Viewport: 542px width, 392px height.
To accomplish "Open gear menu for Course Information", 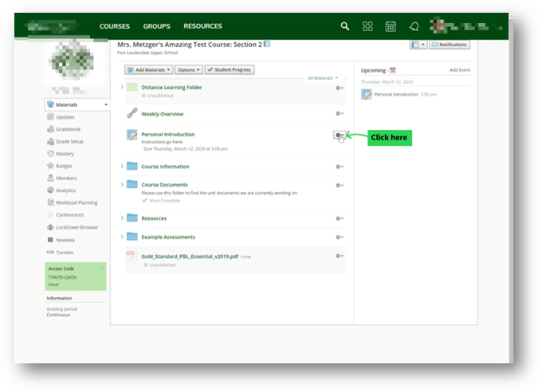I will (x=340, y=167).
